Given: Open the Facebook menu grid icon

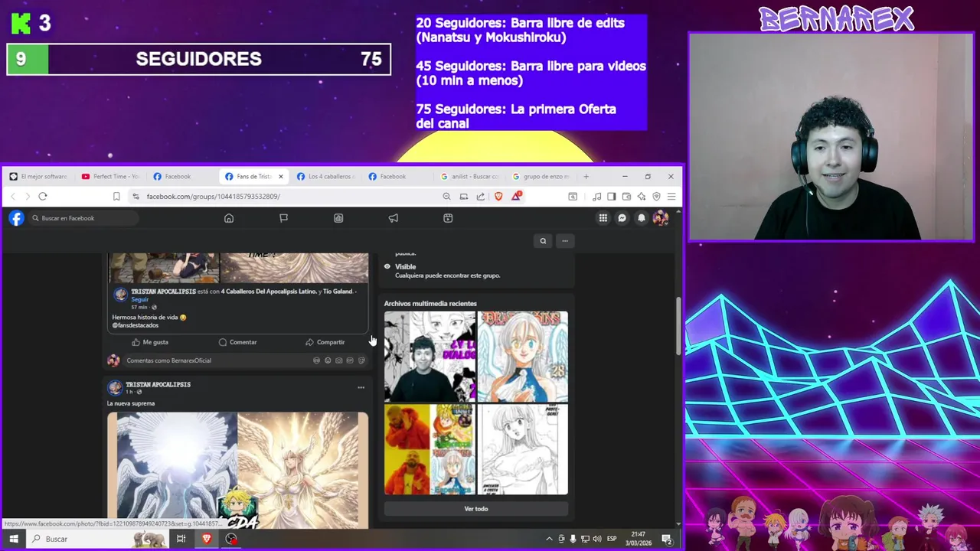Looking at the screenshot, I should pyautogui.click(x=603, y=218).
